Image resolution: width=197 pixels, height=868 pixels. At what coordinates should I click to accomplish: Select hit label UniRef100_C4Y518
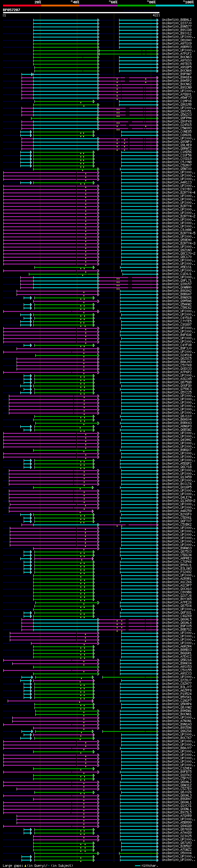pyautogui.click(x=177, y=318)
